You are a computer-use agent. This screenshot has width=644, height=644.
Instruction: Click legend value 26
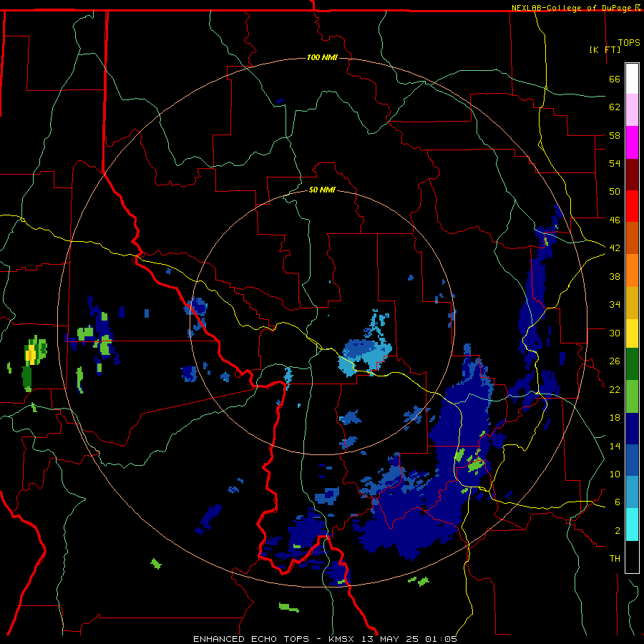tap(615, 361)
